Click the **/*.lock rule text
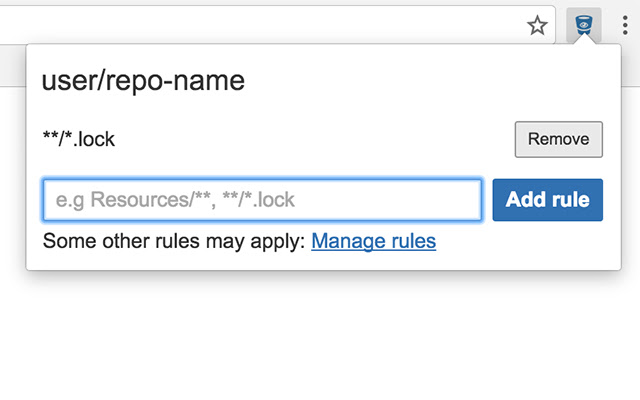This screenshot has width=640, height=400. tap(79, 139)
